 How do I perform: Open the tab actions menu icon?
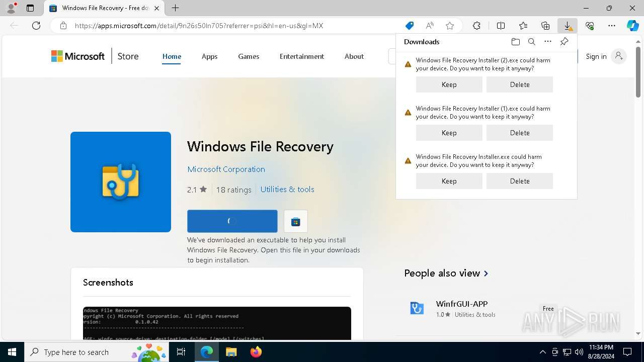pos(30,8)
